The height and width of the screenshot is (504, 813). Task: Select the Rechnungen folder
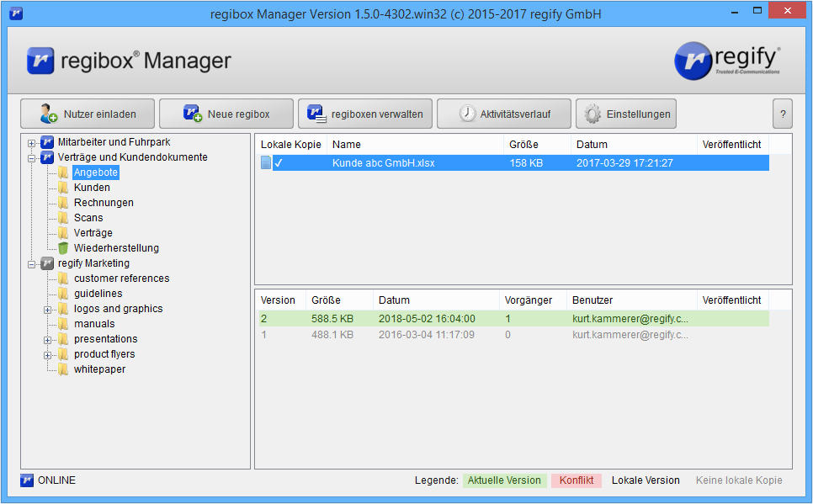[x=104, y=202]
